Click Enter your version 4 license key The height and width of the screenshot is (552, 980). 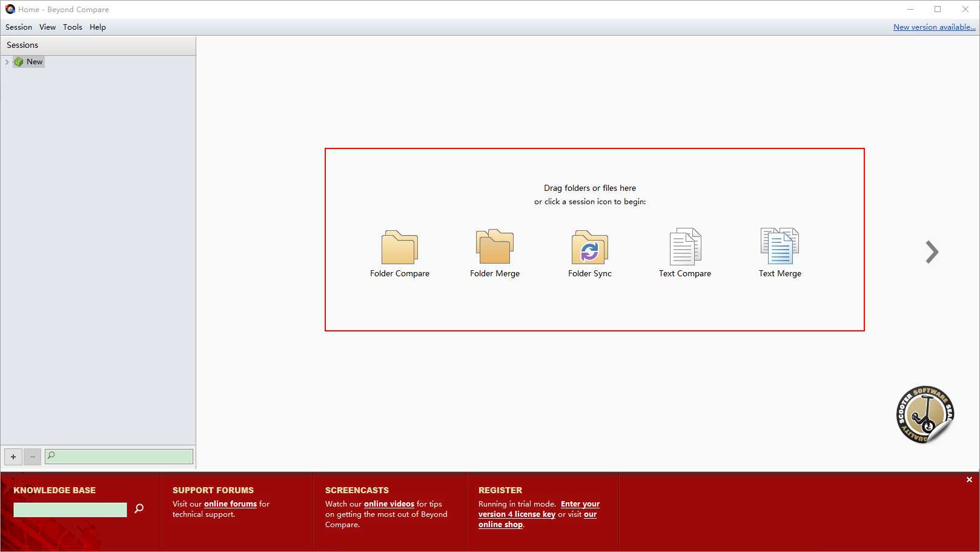click(x=539, y=509)
